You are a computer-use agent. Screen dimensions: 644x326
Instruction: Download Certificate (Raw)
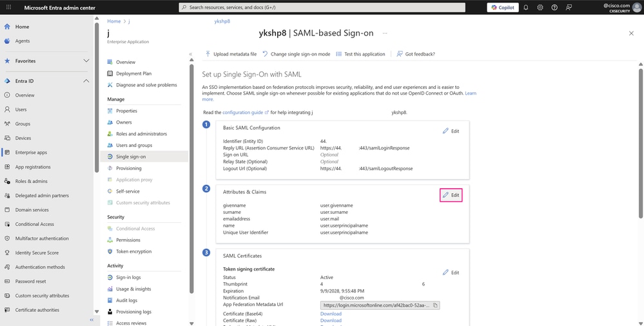(x=331, y=320)
